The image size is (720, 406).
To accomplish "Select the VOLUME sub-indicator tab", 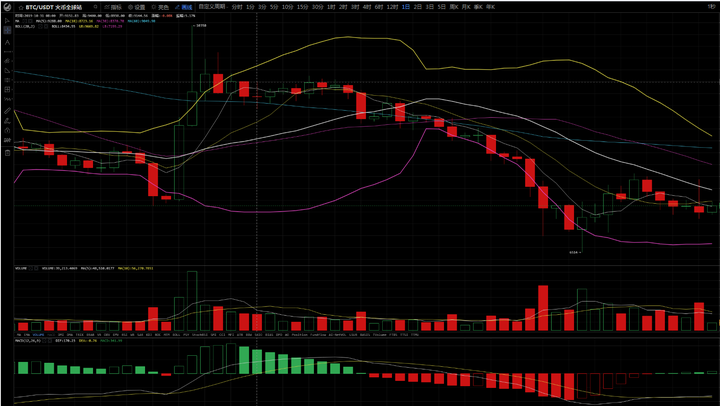I will point(37,335).
